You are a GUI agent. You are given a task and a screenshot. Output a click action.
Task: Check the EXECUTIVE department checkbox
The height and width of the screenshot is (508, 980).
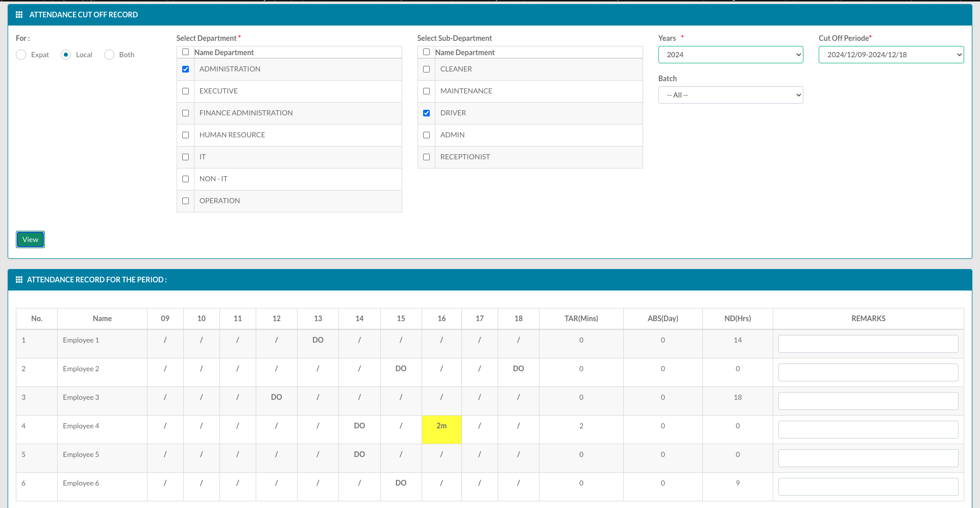pos(186,91)
